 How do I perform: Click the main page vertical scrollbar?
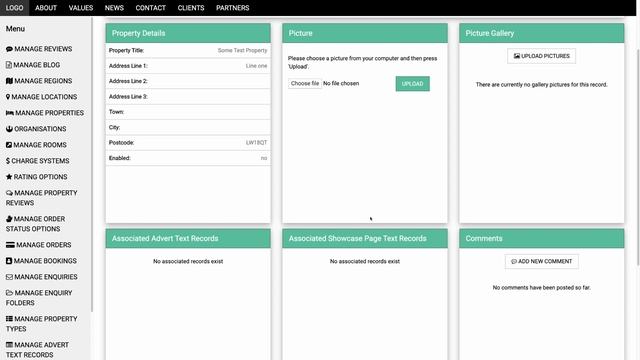pos(638,157)
